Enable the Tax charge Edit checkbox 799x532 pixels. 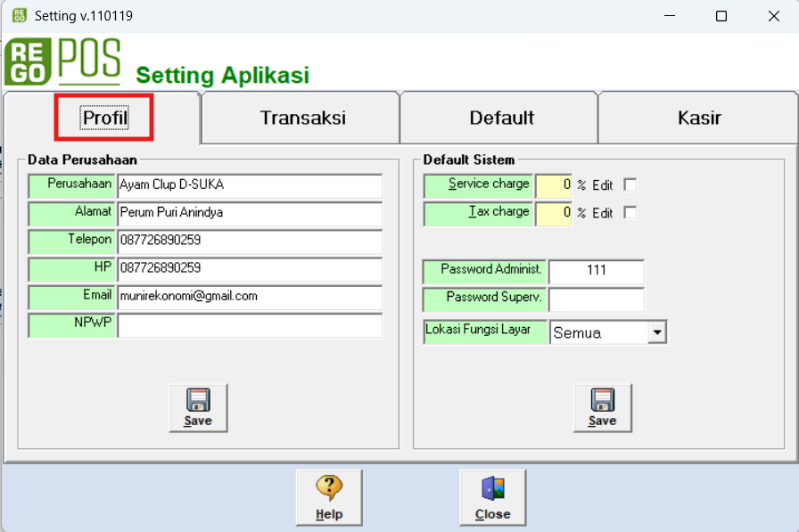click(x=630, y=213)
